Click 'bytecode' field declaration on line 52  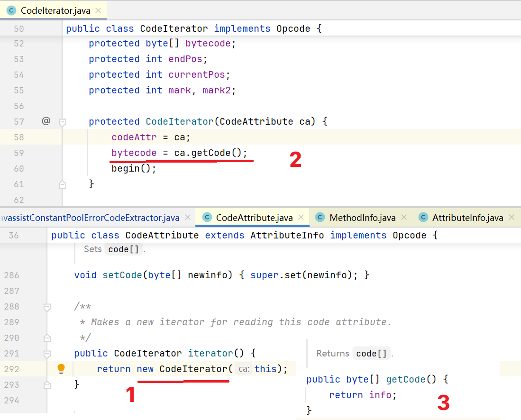coord(208,44)
